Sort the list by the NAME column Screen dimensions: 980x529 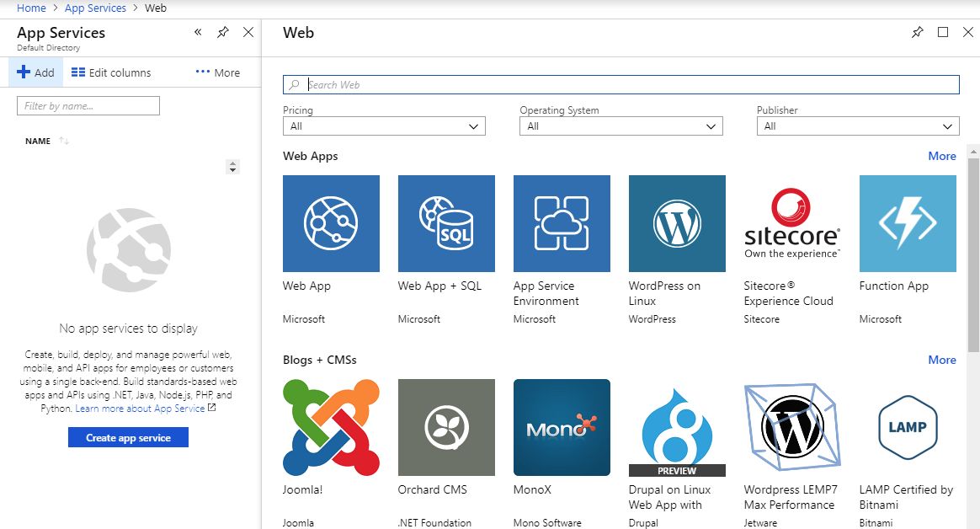pos(39,142)
